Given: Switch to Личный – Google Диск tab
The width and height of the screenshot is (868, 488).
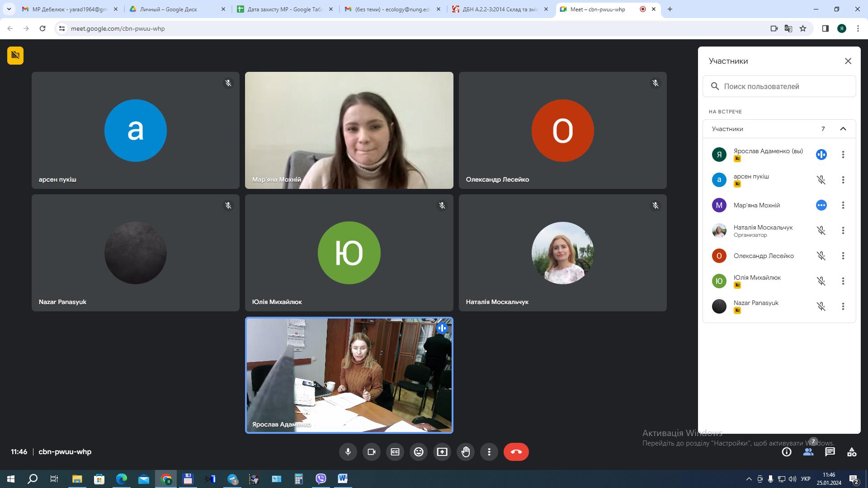Looking at the screenshot, I should pos(168,9).
